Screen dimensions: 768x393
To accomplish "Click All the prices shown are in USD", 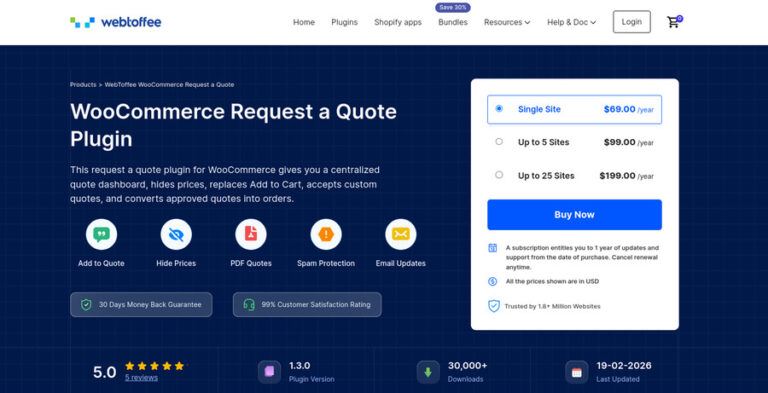I will [552, 281].
